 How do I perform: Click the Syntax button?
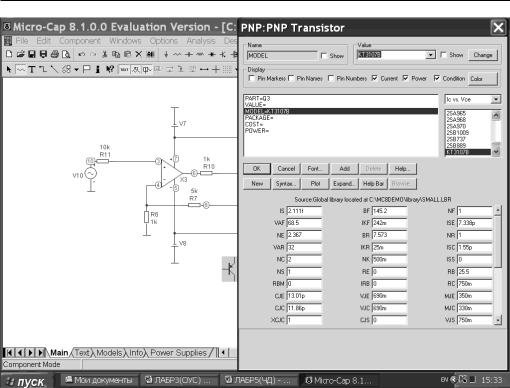click(286, 184)
